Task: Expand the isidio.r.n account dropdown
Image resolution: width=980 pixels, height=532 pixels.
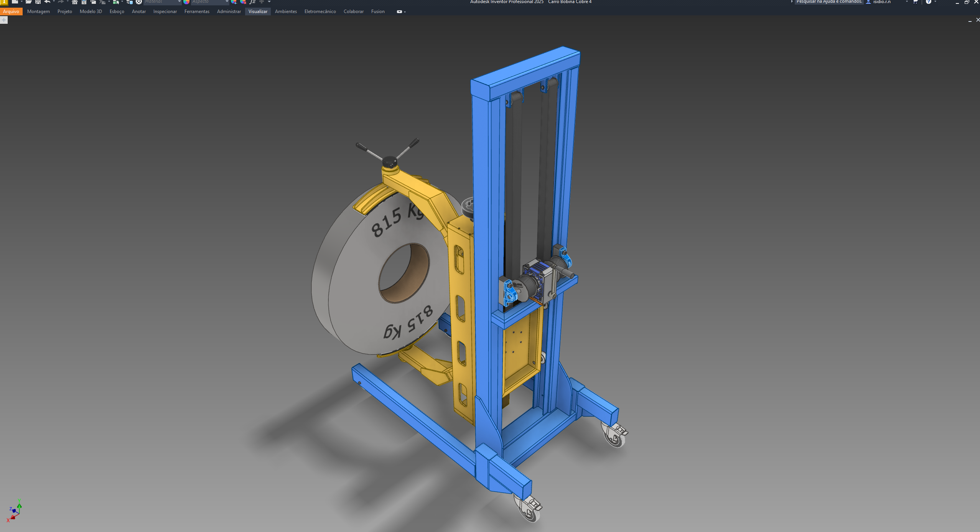Action: 907,2
